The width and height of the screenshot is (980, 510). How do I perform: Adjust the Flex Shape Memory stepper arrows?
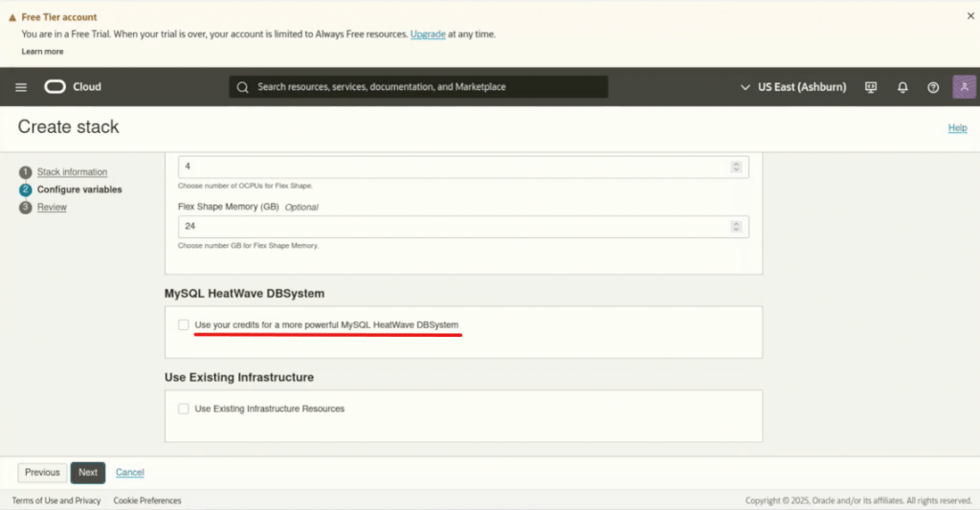(x=736, y=227)
